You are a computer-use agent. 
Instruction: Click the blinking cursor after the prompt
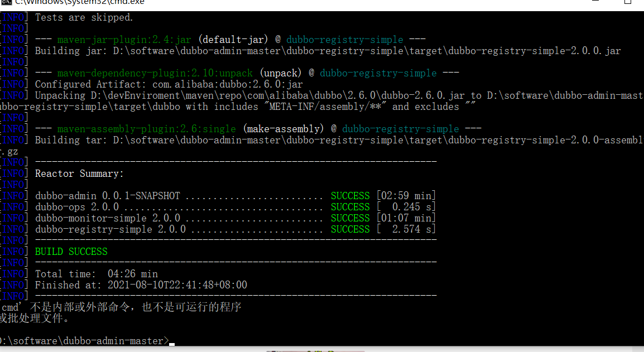click(172, 344)
